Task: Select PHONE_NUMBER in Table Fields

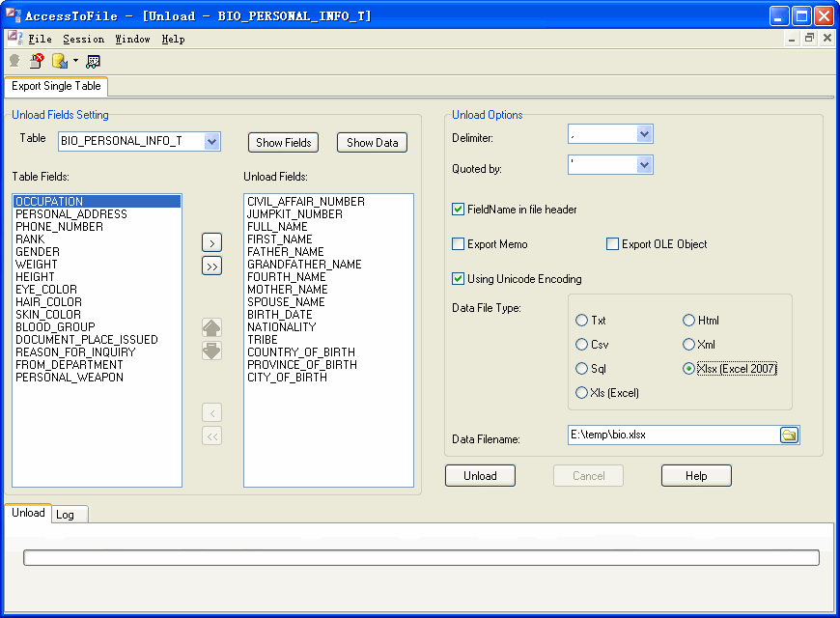Action: click(x=97, y=227)
